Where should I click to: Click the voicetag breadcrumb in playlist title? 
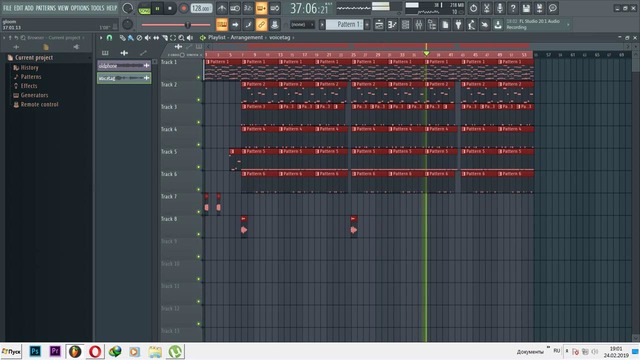point(279,38)
